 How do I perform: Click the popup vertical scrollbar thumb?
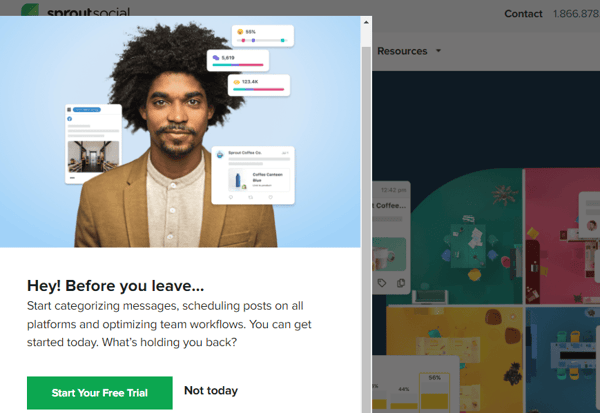click(x=366, y=230)
